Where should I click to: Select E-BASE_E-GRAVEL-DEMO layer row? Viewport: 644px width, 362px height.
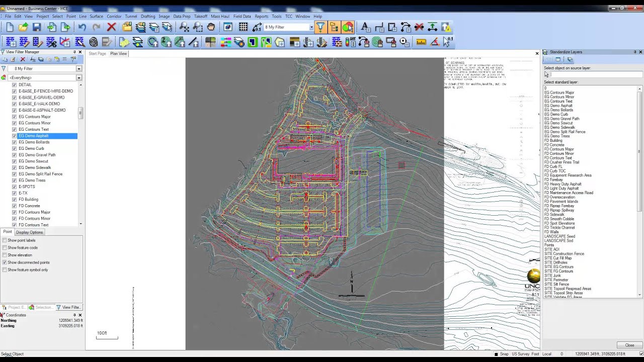tap(42, 98)
